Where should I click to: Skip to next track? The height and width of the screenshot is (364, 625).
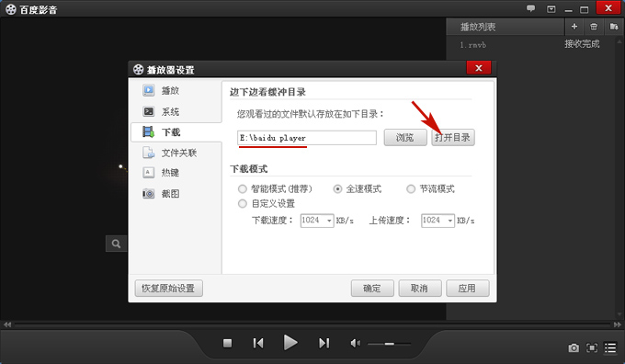pos(324,343)
